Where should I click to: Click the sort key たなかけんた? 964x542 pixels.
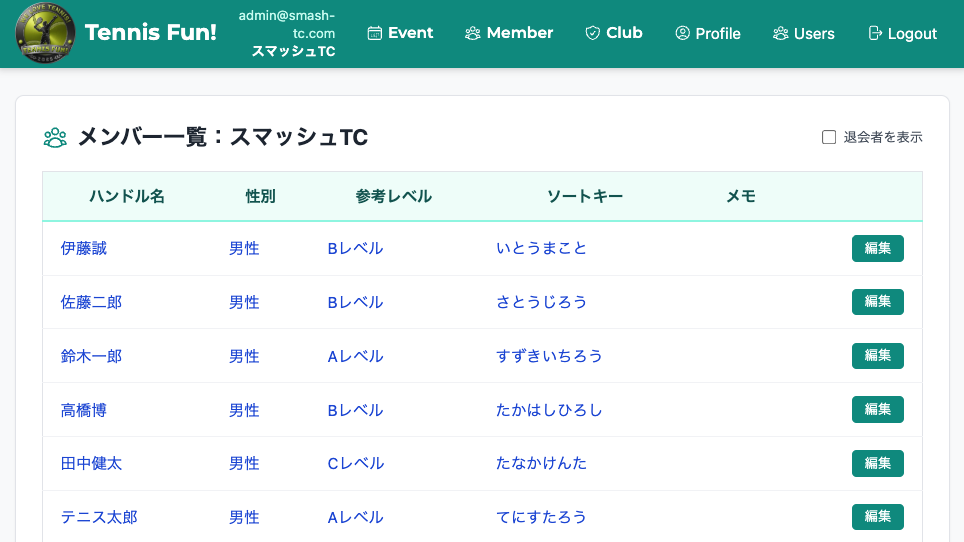pyautogui.click(x=541, y=463)
